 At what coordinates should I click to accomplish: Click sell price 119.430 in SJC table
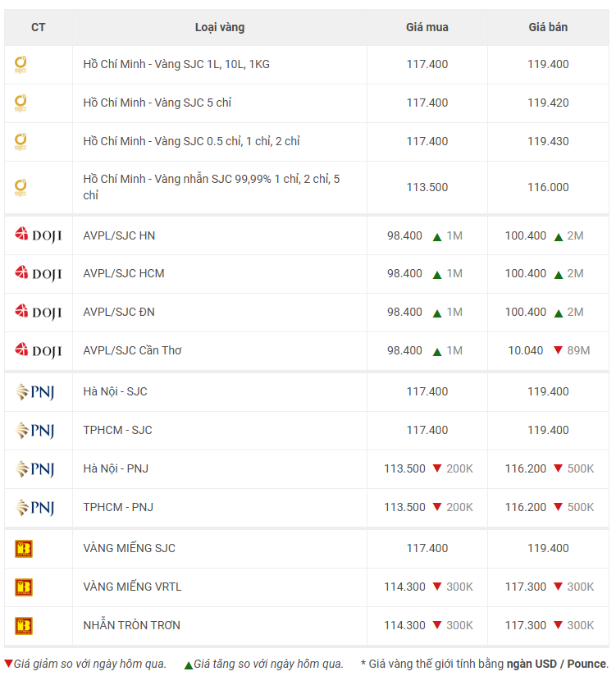(548, 141)
